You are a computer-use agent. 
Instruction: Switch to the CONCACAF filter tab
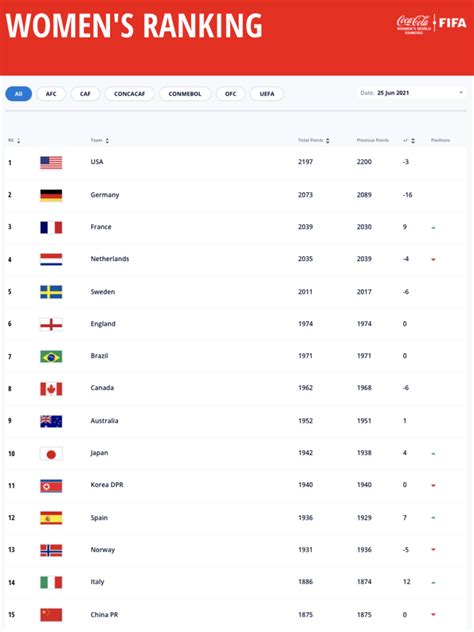[129, 94]
